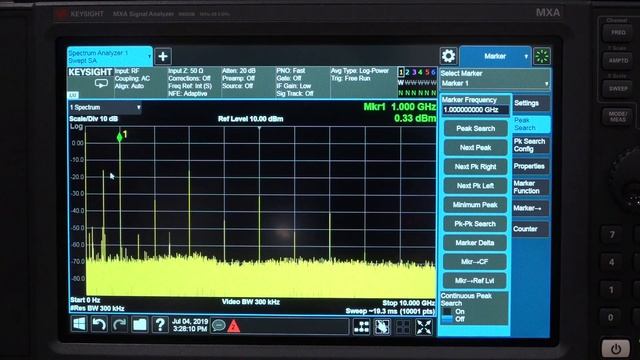Click the Next Peak button
This screenshot has width=640, height=360.
475,148
